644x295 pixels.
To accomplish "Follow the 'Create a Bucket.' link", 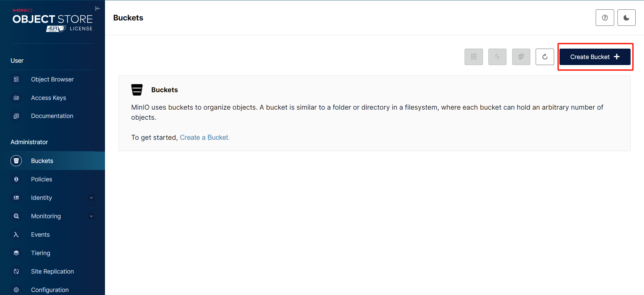I will pos(205,137).
